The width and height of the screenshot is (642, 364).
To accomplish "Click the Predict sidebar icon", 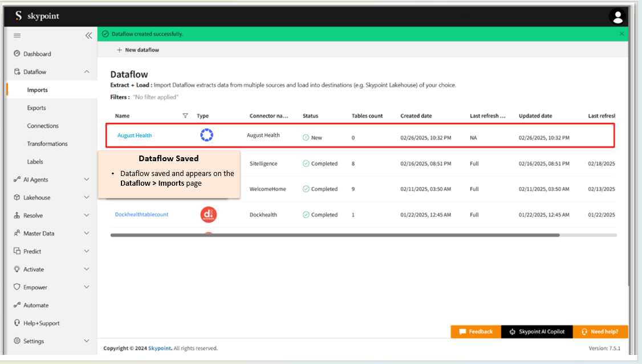I will 17,251.
